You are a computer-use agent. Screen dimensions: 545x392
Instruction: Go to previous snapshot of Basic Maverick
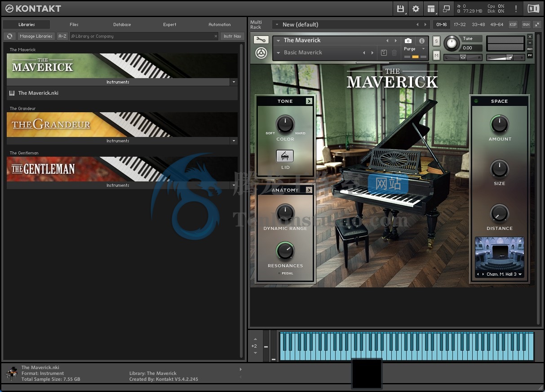[364, 53]
